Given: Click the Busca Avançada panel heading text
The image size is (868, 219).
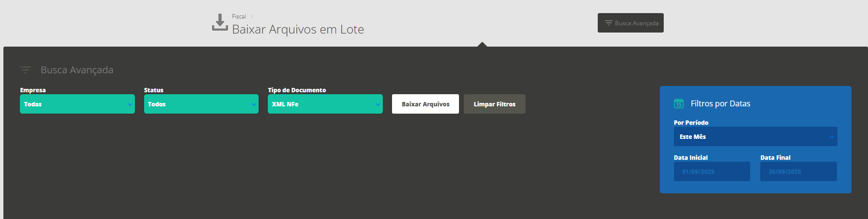Looking at the screenshot, I should tap(77, 70).
